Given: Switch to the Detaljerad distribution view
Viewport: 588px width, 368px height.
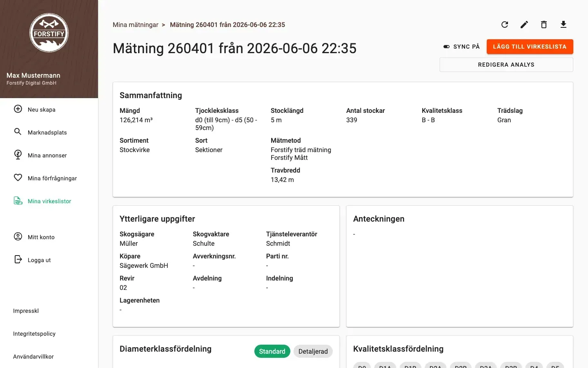Looking at the screenshot, I should (x=313, y=351).
